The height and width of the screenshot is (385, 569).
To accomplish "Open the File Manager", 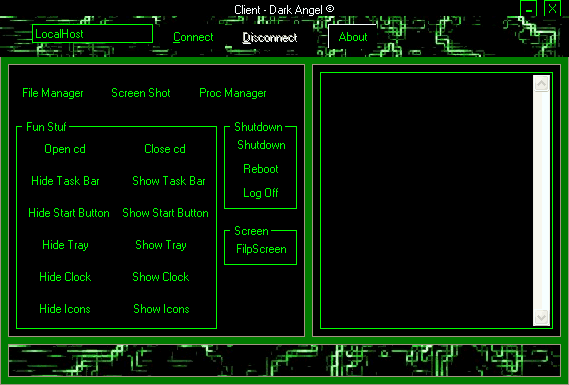I will point(53,93).
